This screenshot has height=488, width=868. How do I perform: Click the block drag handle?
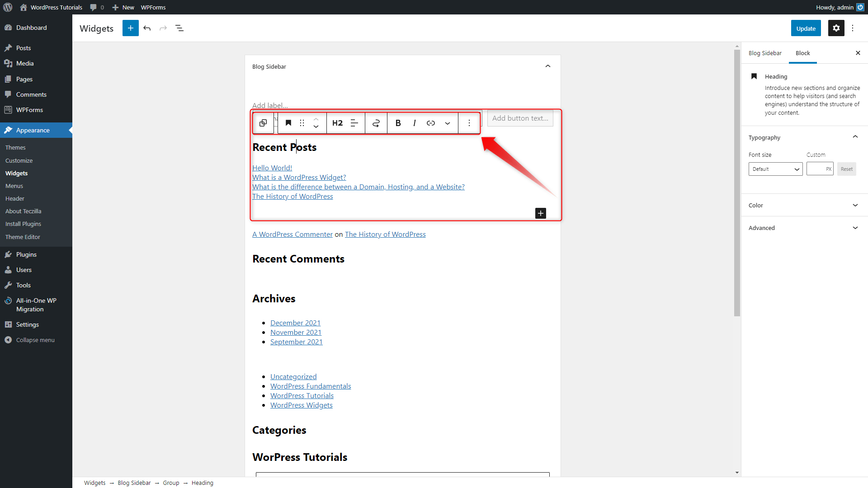pyautogui.click(x=302, y=123)
